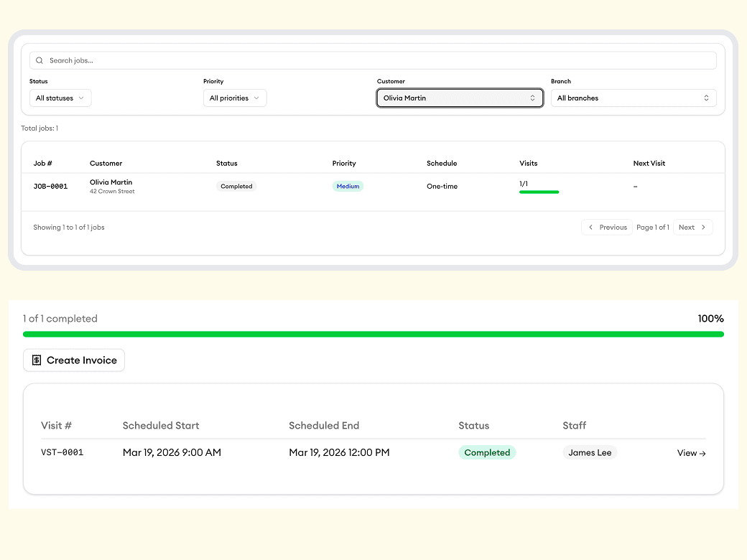Click the 100% completion progress bar

click(x=373, y=335)
